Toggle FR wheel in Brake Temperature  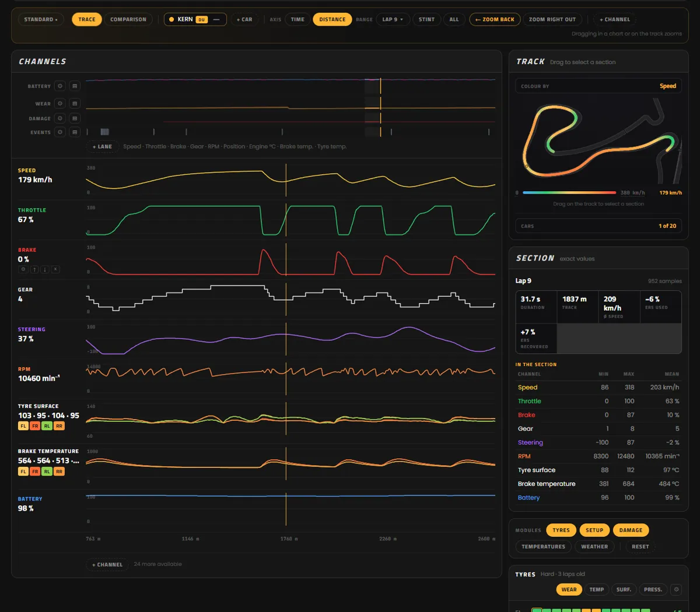click(x=35, y=472)
